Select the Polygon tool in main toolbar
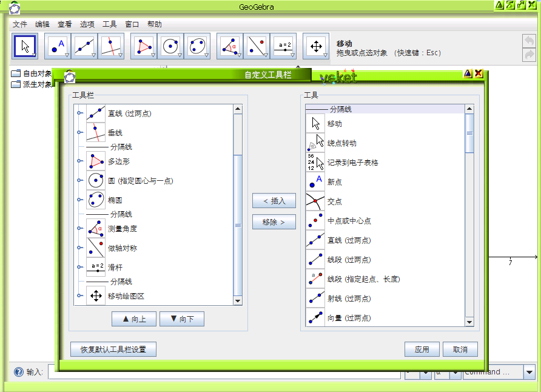Viewport: 541px width, 392px height. 144,46
